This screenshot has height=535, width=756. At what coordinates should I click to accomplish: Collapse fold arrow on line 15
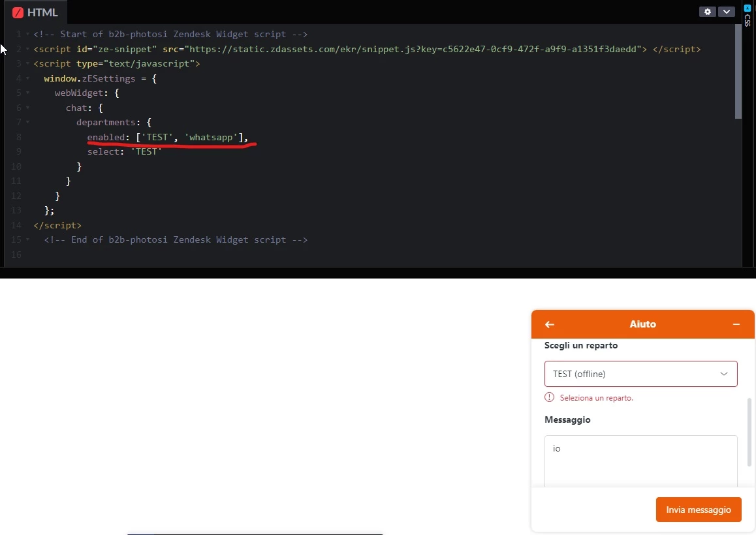tap(28, 239)
